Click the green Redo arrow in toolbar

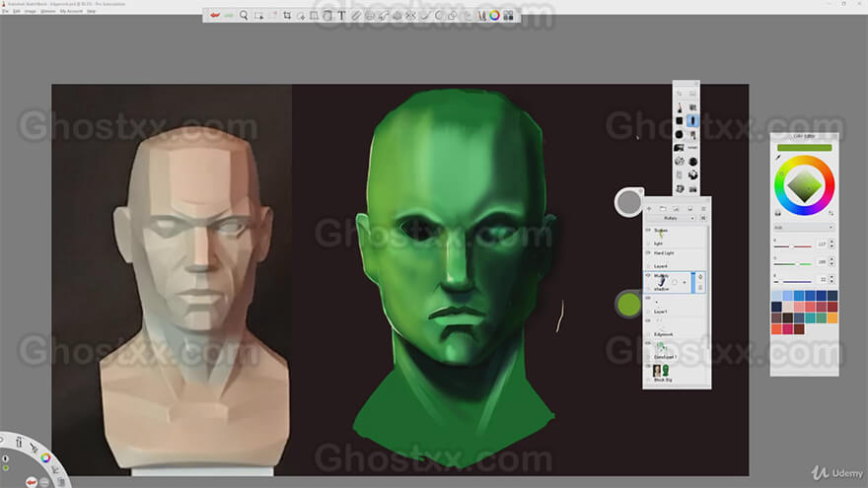229,16
